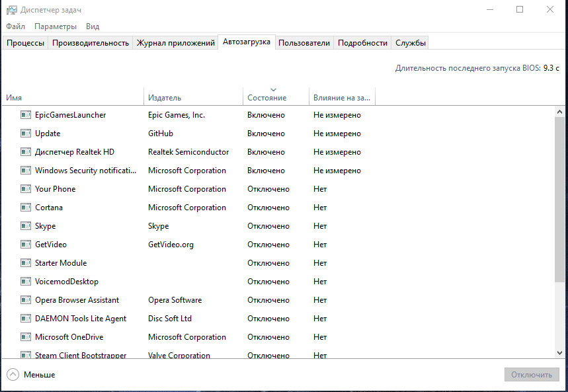Click the EpicGamesLauncher row icon
The image size is (568, 392).
point(26,115)
